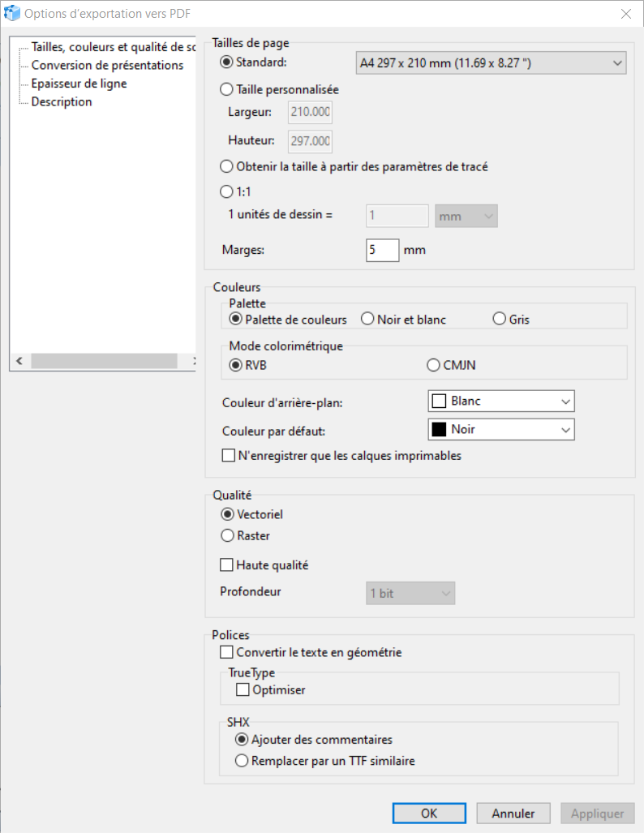Select CMJN color mode
This screenshot has height=833, width=644.
(433, 365)
